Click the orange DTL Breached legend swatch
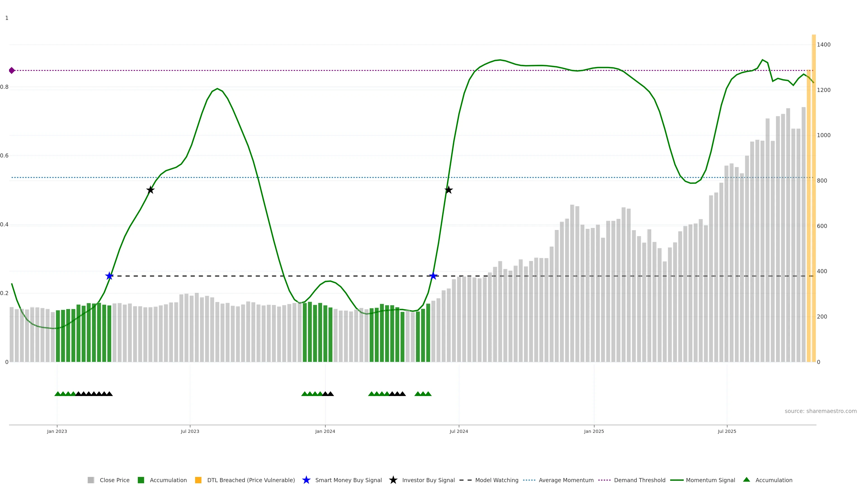868x488 pixels. (198, 480)
